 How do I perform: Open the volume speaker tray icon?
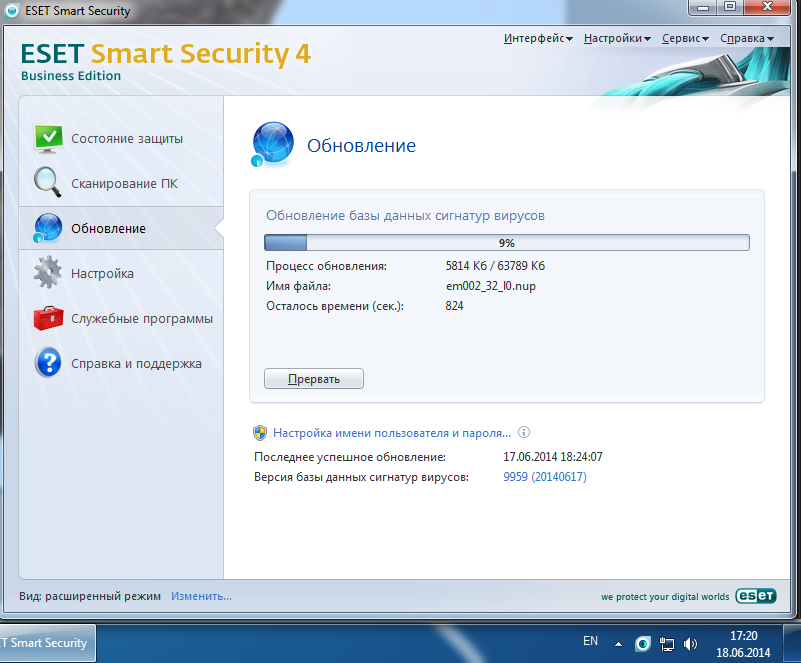point(690,644)
